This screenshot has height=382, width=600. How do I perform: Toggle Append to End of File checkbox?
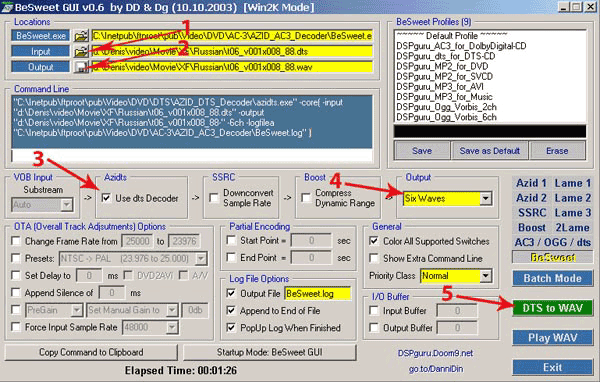tap(231, 310)
